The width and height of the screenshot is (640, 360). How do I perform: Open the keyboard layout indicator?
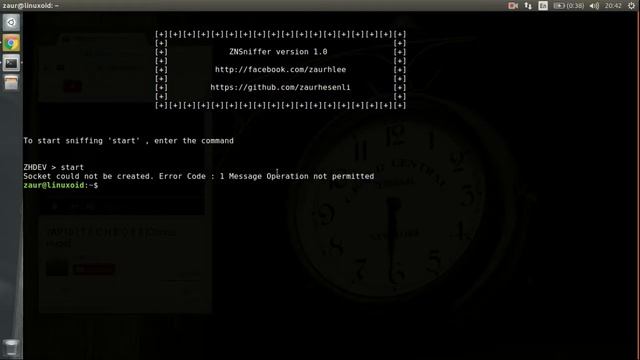(543, 6)
